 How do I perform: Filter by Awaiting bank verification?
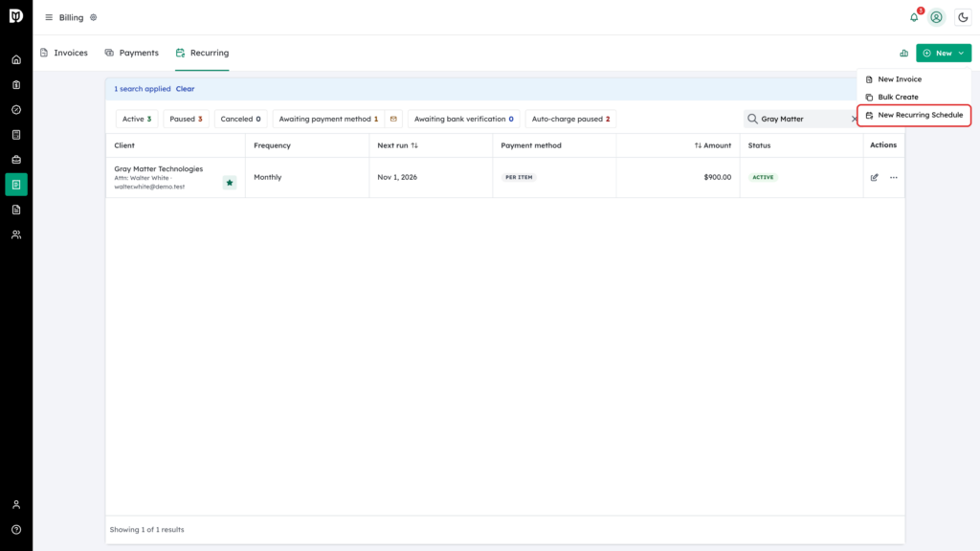click(464, 119)
